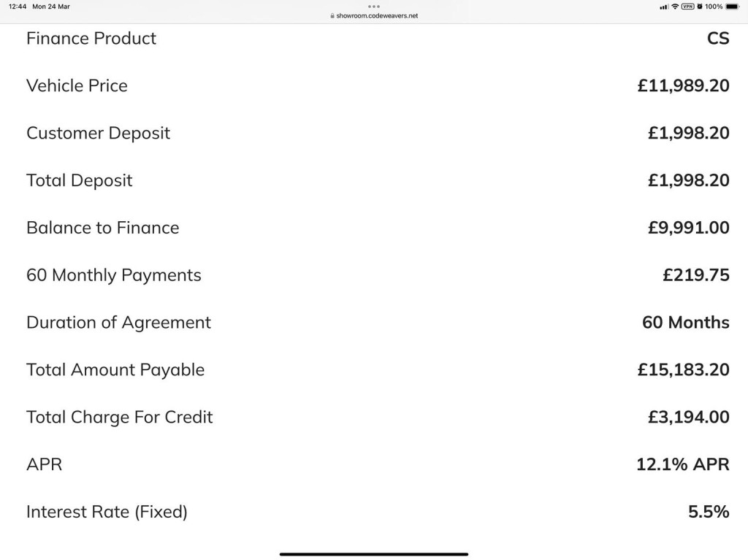Tap the lock icon beside the URL
This screenshot has width=748, height=560.
[332, 15]
